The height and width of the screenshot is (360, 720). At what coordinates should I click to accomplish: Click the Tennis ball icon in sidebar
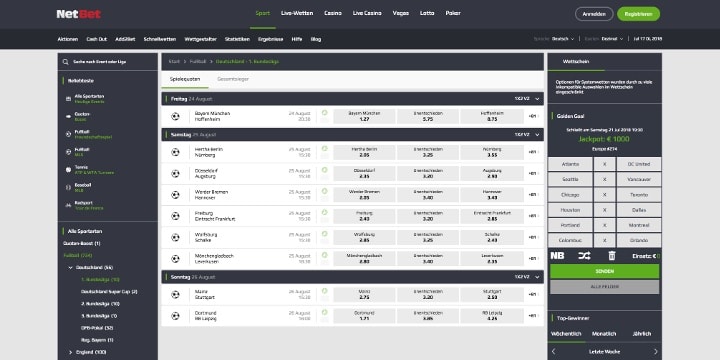68,169
